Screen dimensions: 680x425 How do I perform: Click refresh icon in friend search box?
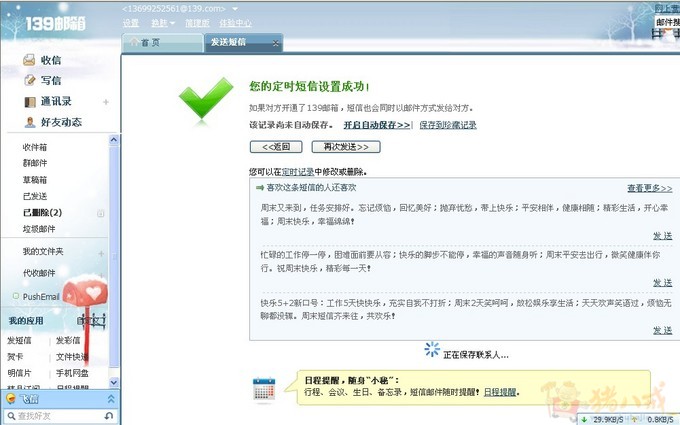point(109,416)
